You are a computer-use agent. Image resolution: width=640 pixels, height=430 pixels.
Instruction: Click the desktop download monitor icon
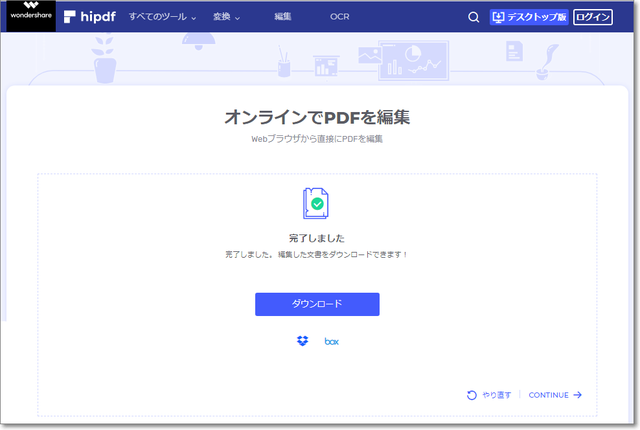point(500,17)
